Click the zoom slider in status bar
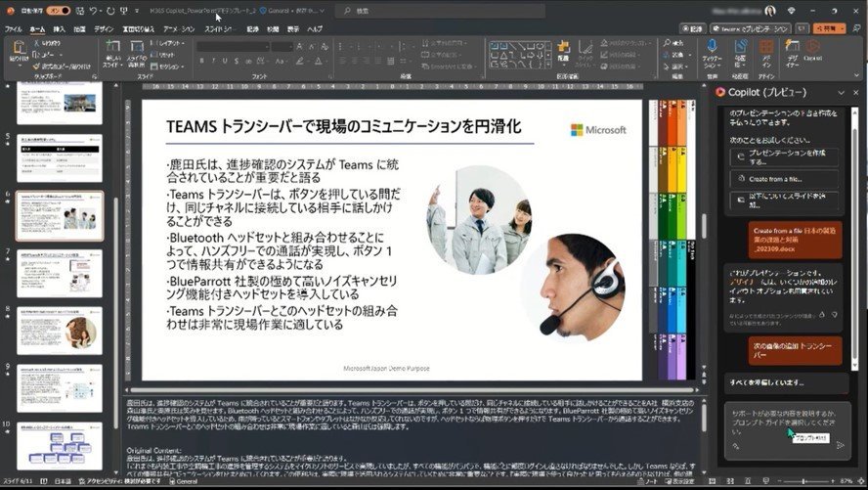 [806, 482]
